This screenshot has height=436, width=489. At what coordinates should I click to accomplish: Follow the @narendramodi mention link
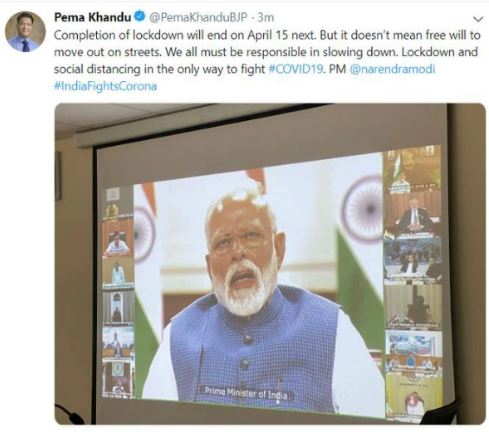pos(392,69)
